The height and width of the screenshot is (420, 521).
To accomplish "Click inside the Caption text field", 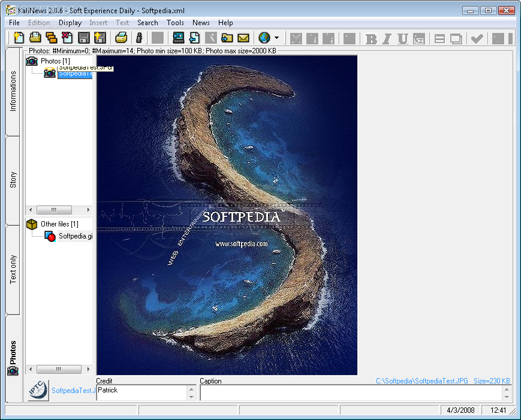I will coord(350,392).
